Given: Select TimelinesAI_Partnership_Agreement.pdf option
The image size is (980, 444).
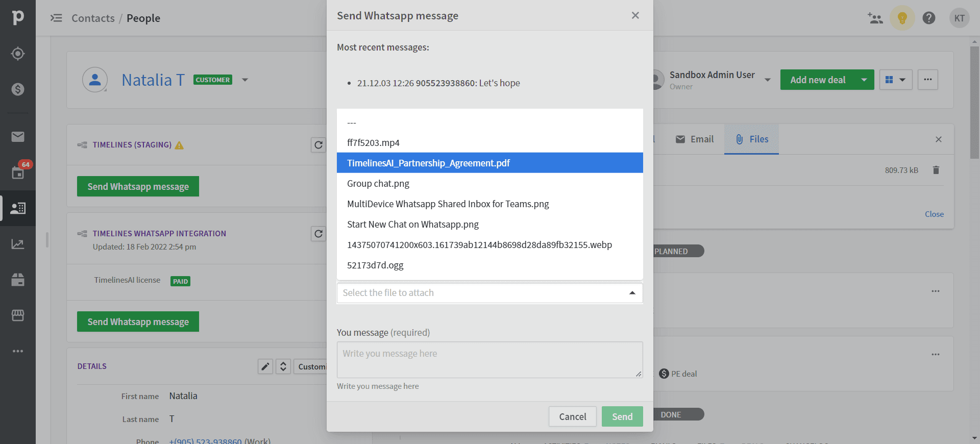Looking at the screenshot, I should (490, 163).
